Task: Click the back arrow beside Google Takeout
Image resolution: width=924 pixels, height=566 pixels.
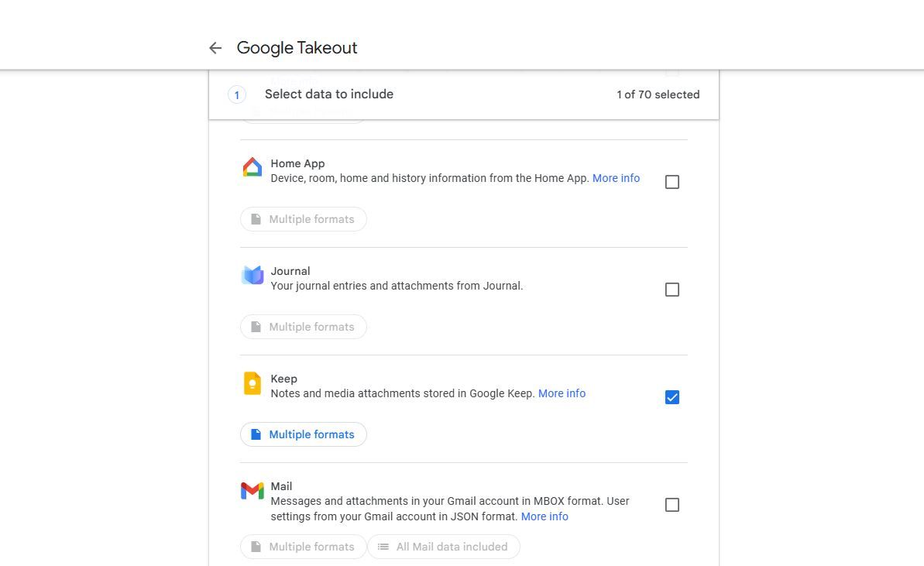Action: pos(215,47)
